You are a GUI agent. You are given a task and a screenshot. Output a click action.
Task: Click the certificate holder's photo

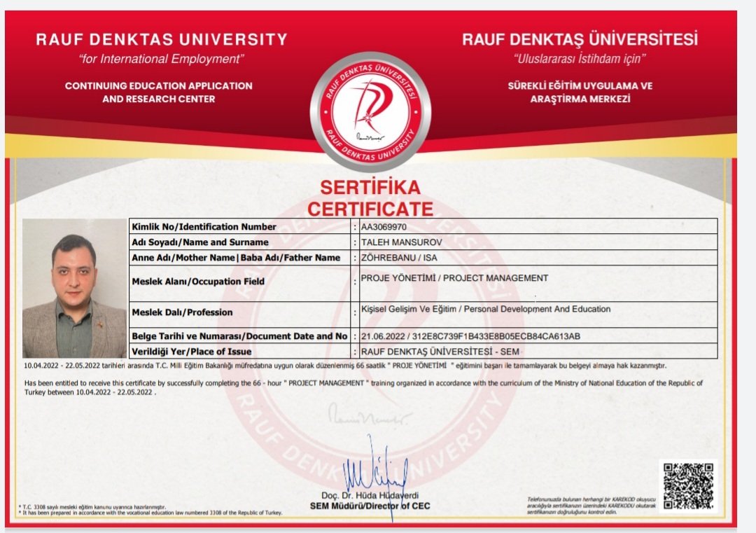point(74,289)
